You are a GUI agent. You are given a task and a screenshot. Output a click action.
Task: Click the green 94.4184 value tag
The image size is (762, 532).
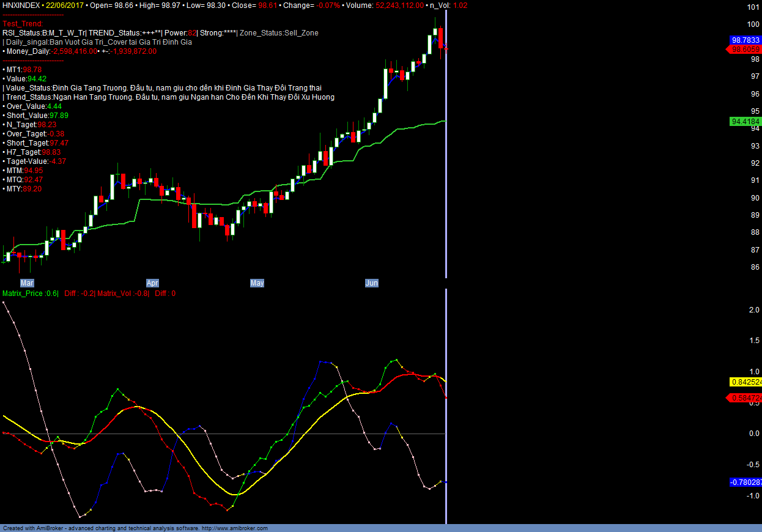click(x=745, y=122)
